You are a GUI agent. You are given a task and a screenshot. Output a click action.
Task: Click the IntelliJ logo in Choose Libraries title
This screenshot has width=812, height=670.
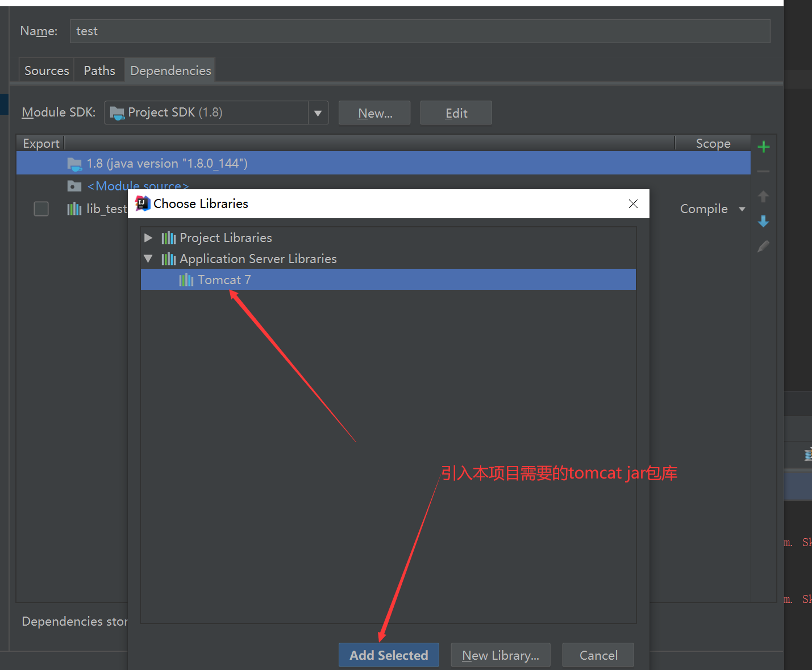pyautogui.click(x=143, y=203)
